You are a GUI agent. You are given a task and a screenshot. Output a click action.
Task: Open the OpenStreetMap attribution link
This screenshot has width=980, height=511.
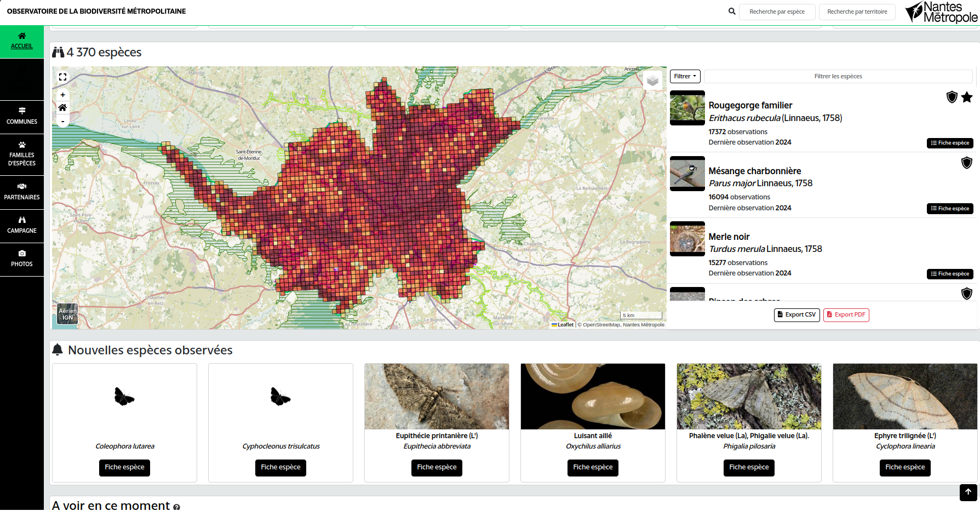601,325
